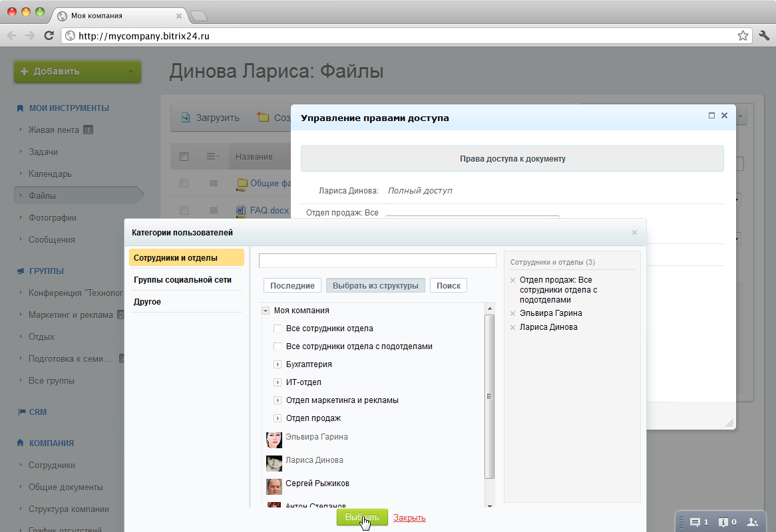
Task: Go forward with the browser forward arrow
Action: [30, 36]
